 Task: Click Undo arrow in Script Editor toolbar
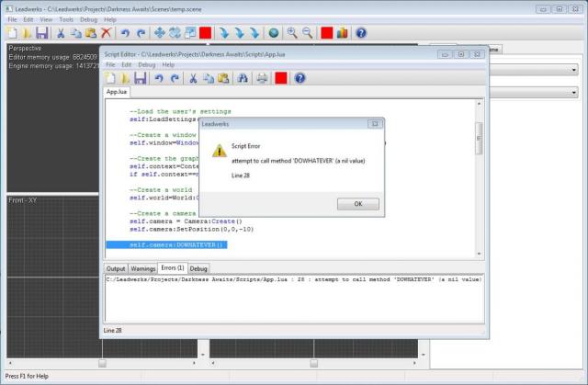(x=160, y=78)
